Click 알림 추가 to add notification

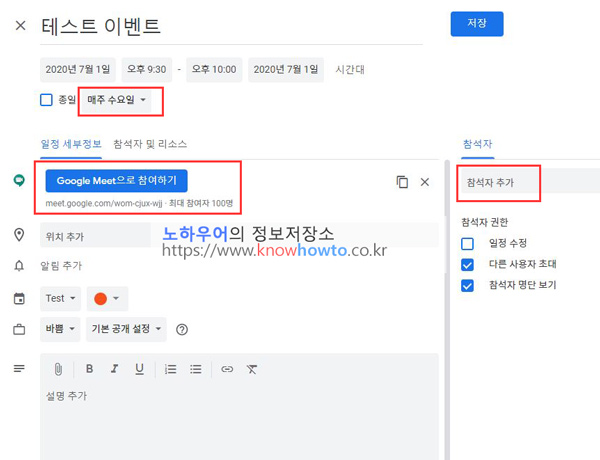pos(61,266)
